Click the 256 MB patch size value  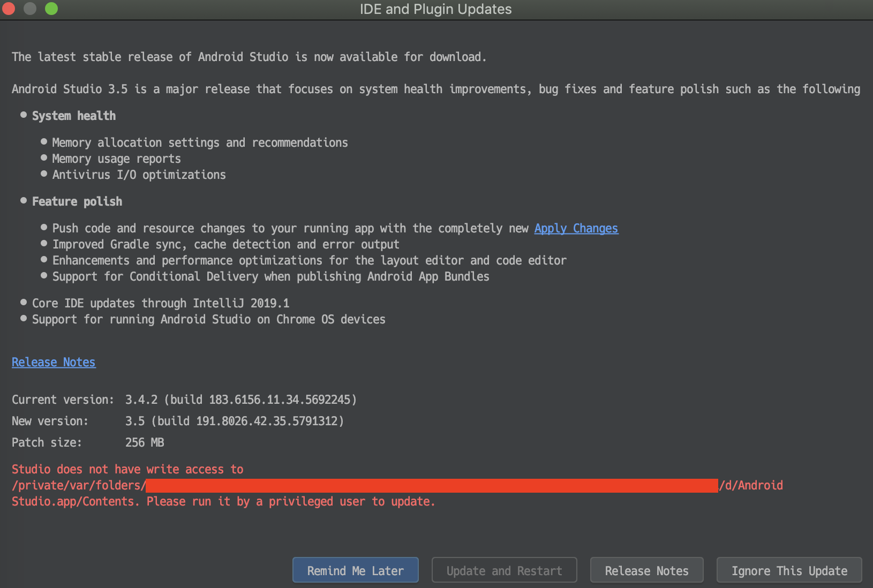point(144,442)
